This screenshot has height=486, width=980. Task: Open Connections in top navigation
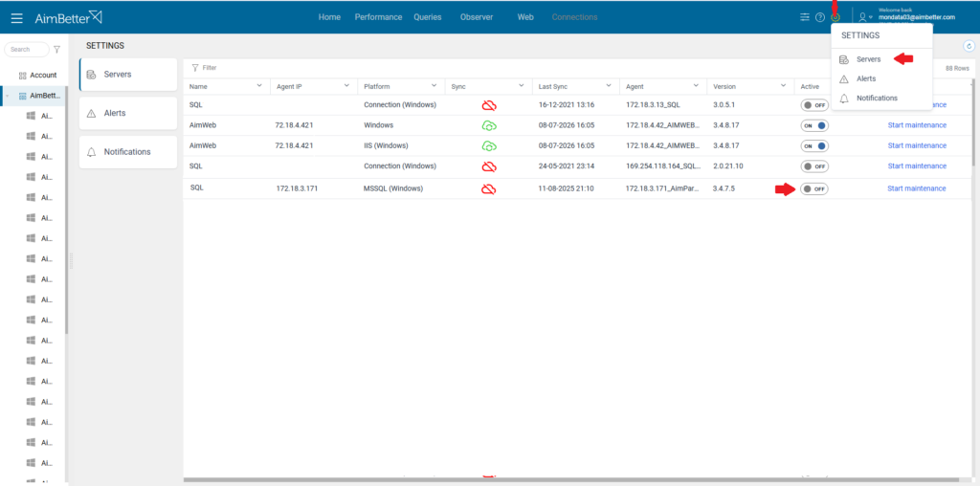574,17
